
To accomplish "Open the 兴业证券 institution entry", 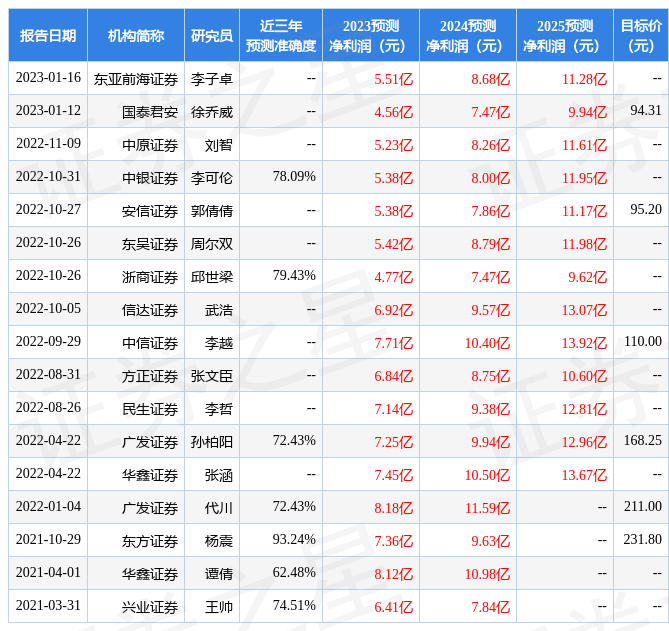I will (x=150, y=607).
